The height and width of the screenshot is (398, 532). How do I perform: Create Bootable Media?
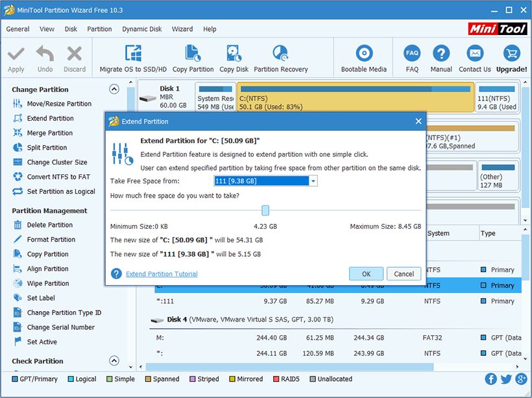click(x=364, y=59)
